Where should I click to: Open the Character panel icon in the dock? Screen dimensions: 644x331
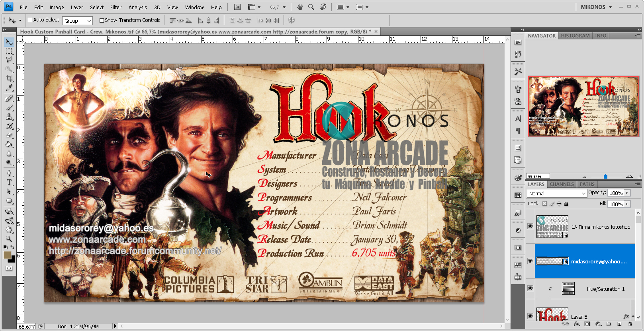(518, 119)
